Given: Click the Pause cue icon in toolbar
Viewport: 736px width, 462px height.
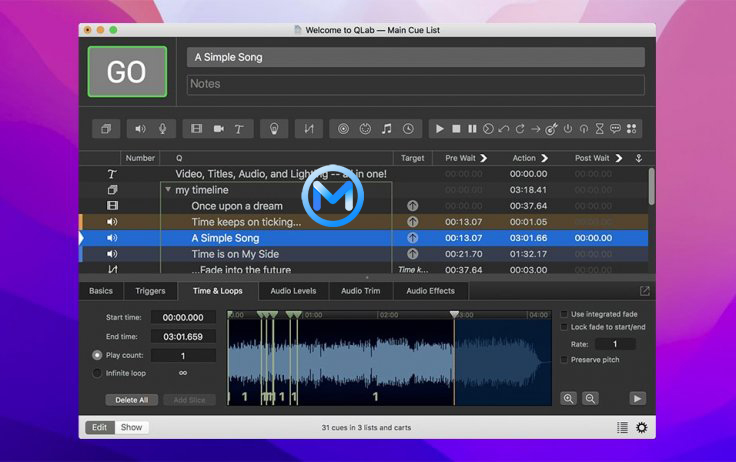Looking at the screenshot, I should [x=472, y=129].
